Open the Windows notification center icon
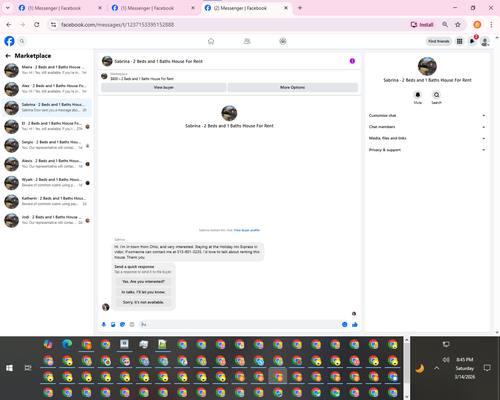 pyautogui.click(x=487, y=368)
